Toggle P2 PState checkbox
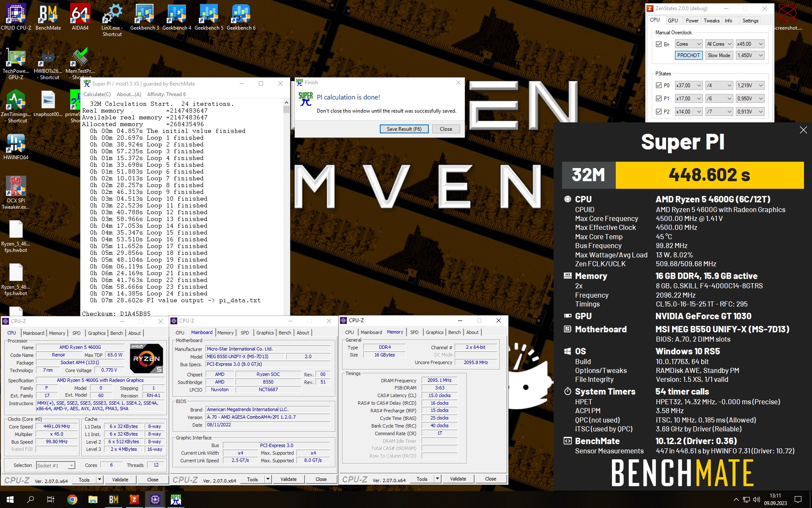Screen dimensions: 812x508 pos(658,112)
